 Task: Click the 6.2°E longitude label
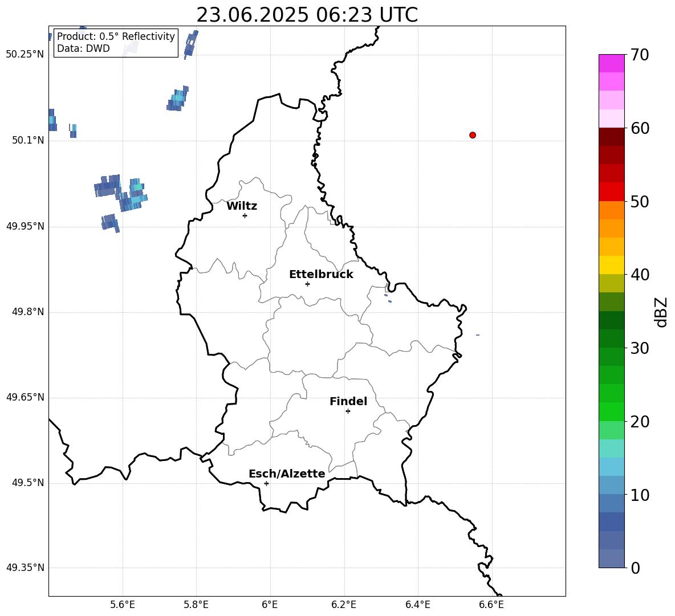(344, 605)
